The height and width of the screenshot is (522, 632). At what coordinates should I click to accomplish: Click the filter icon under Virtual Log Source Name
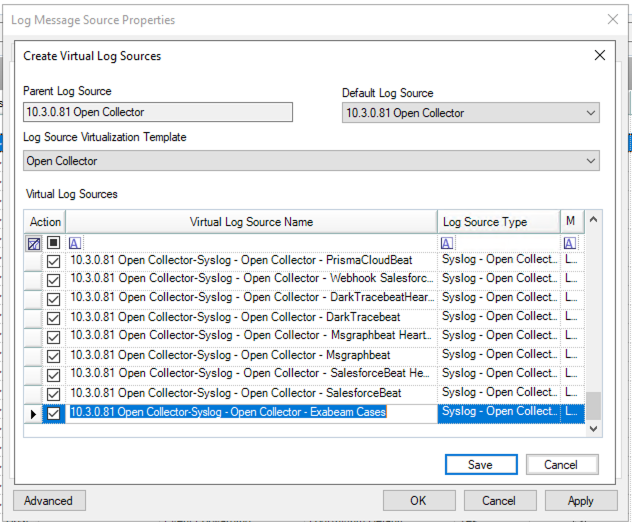(x=76, y=243)
